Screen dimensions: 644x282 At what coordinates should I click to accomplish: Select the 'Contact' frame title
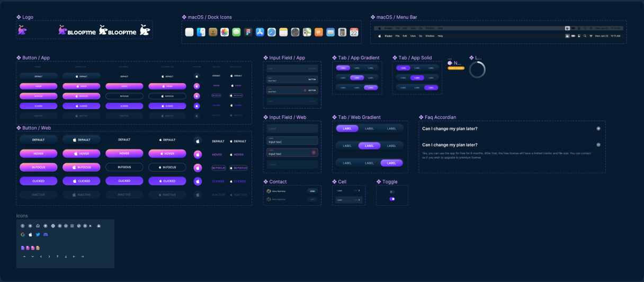[x=278, y=182]
